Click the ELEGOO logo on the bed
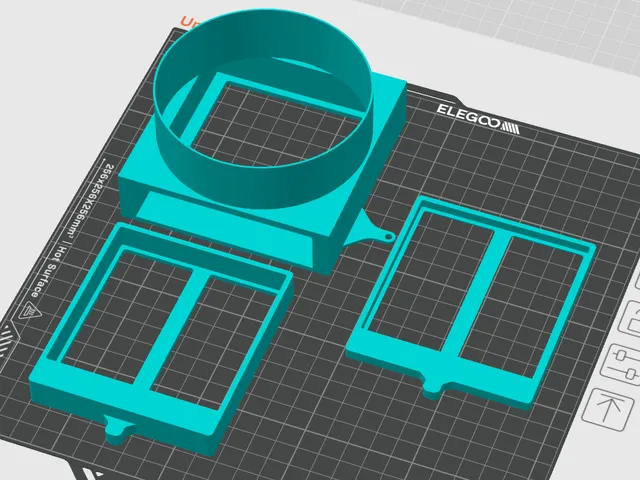The image size is (640, 480). (478, 119)
